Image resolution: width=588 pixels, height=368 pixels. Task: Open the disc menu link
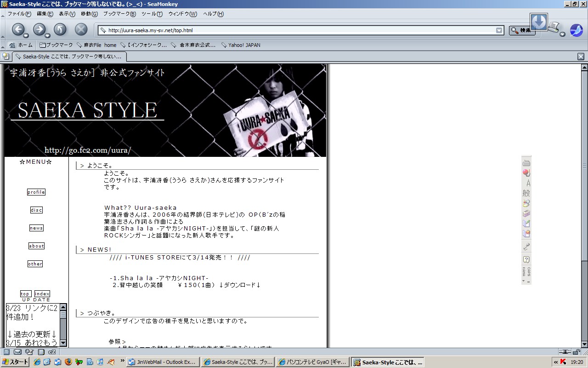[x=36, y=210]
